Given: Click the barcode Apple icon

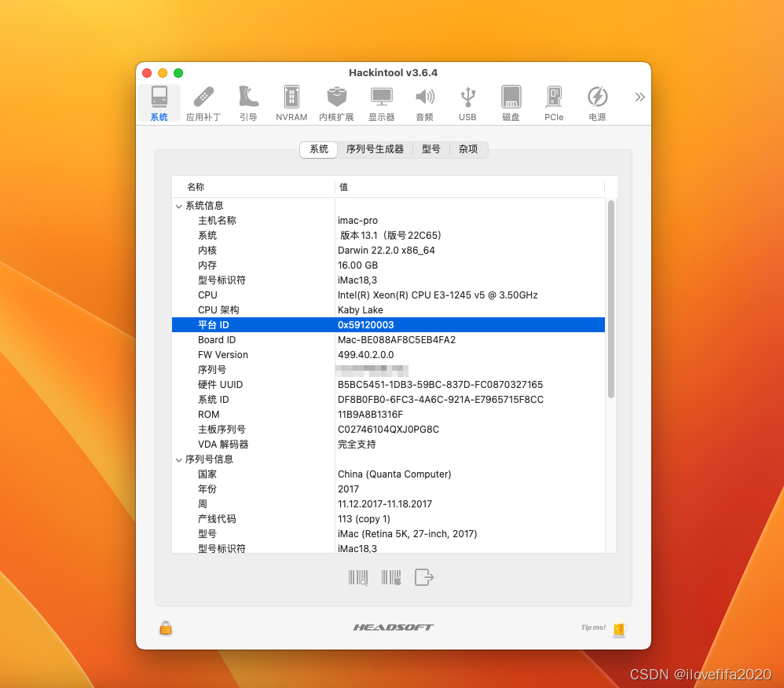Looking at the screenshot, I should (x=391, y=577).
